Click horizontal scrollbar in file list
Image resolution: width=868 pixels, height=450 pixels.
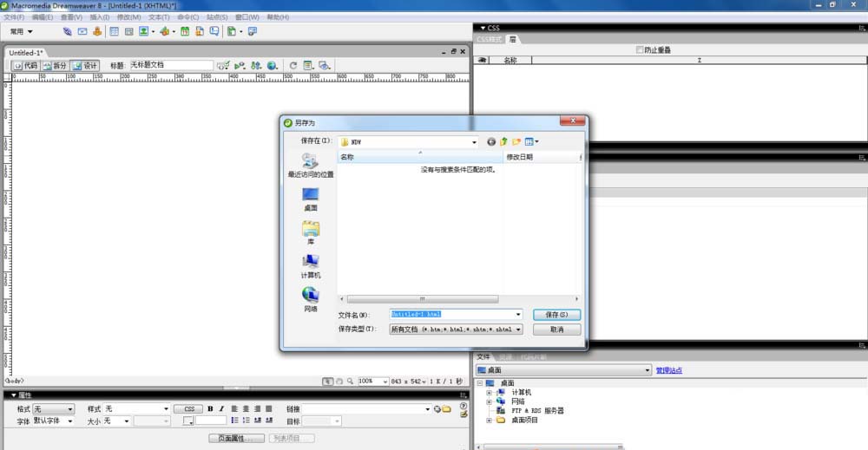(423, 299)
